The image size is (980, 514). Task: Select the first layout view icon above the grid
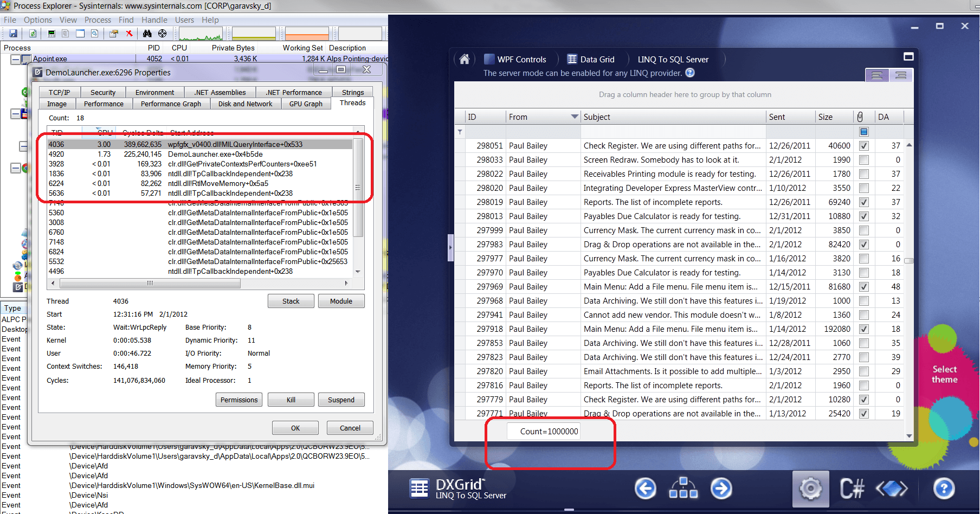[x=877, y=75]
